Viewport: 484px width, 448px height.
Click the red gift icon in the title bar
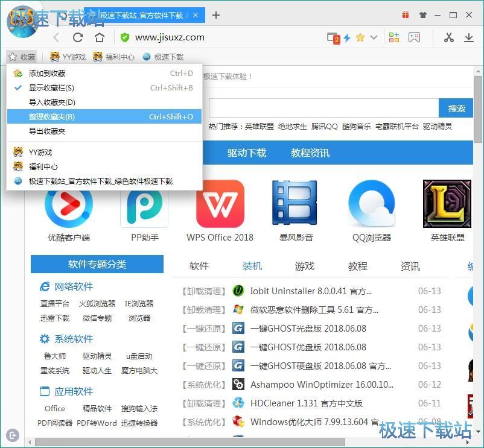pyautogui.click(x=406, y=15)
